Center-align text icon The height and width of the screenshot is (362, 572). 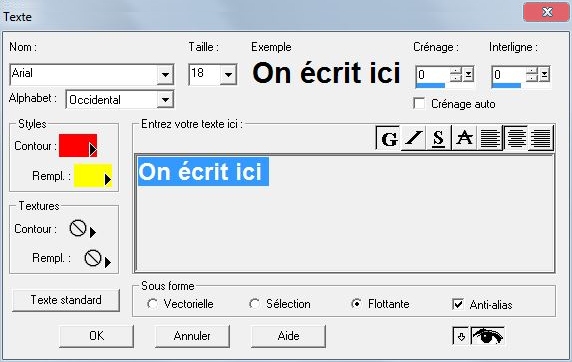(x=516, y=138)
